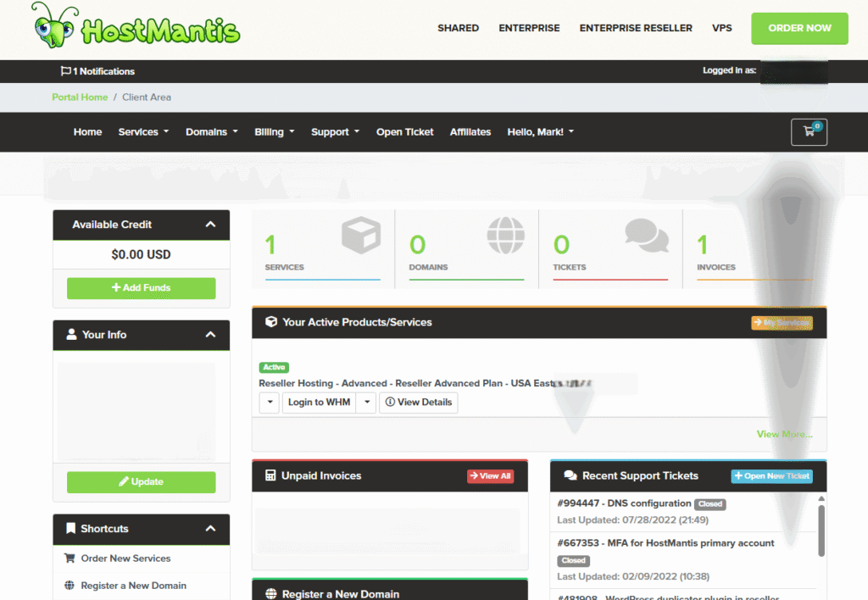Click the tickets chat bubbles icon
Viewport: 868px width, 600px height.
click(647, 235)
